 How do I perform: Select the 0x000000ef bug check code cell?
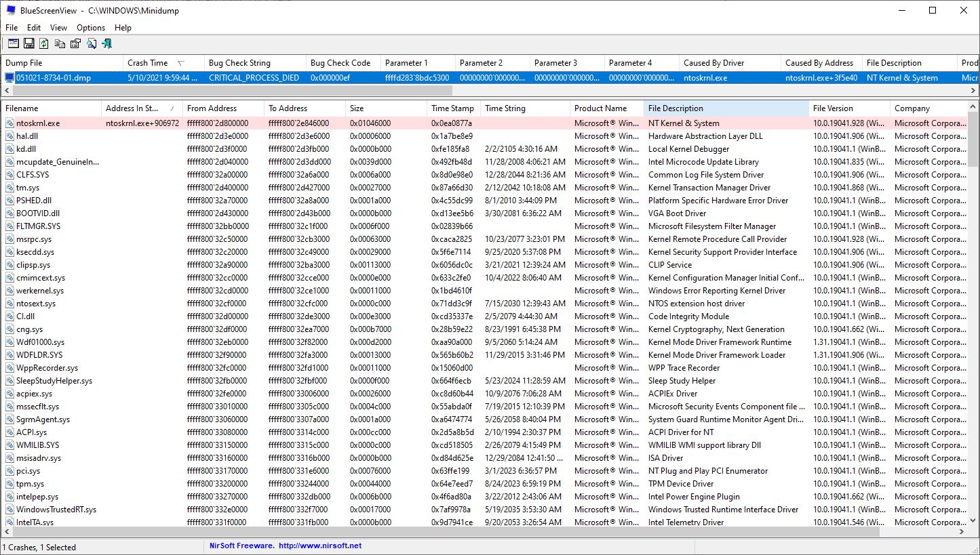pos(340,78)
